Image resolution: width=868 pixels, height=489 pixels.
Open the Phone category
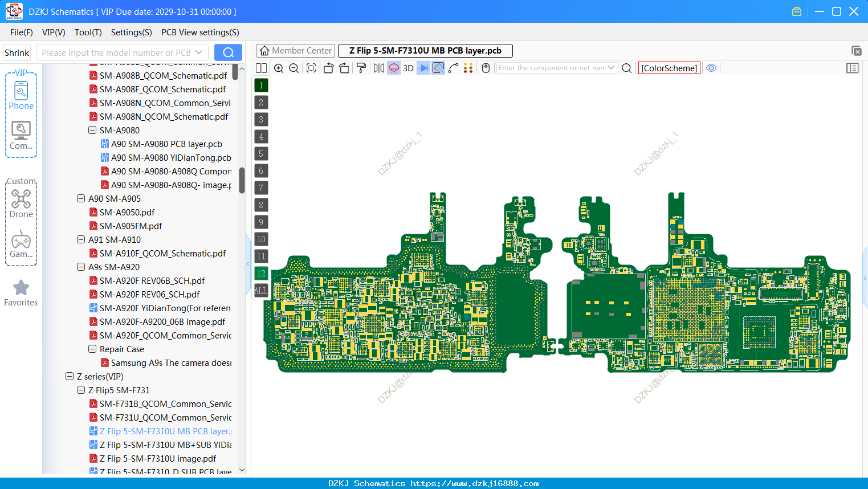pyautogui.click(x=21, y=95)
